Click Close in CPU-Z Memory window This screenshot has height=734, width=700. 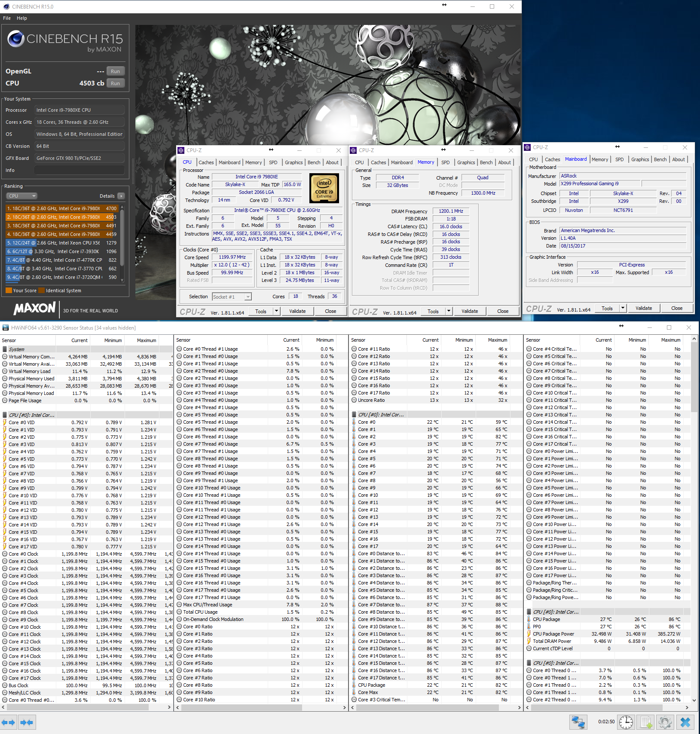503,311
